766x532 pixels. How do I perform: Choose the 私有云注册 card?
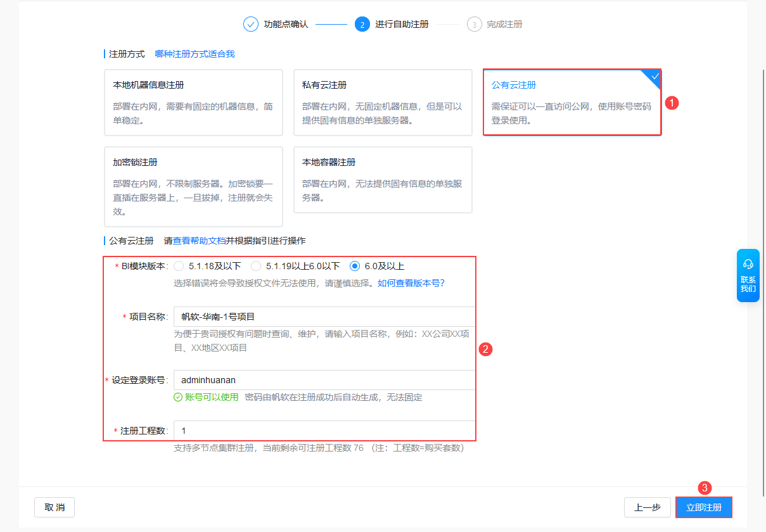coord(383,103)
